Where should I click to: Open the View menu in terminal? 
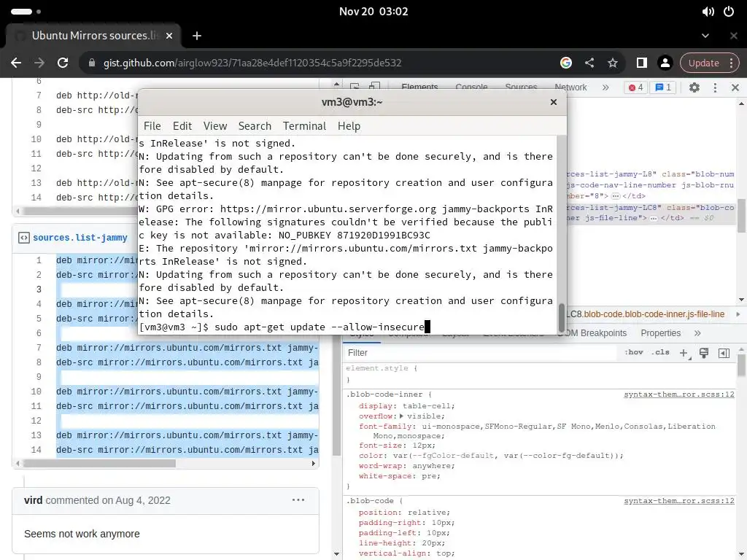pos(215,126)
